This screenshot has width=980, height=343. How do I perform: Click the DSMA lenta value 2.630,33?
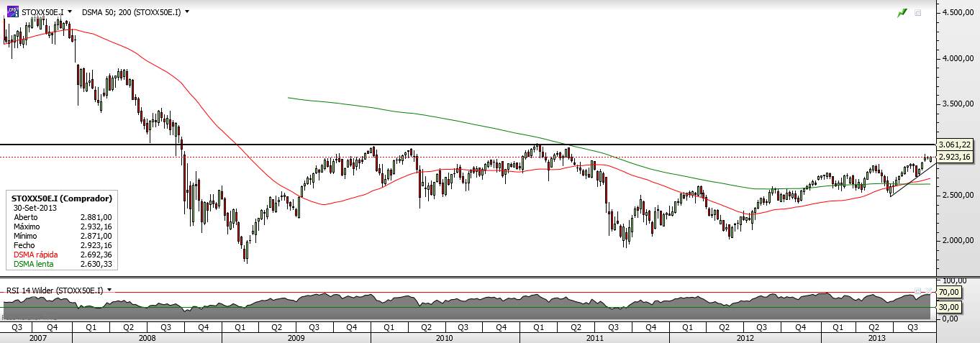[98, 264]
